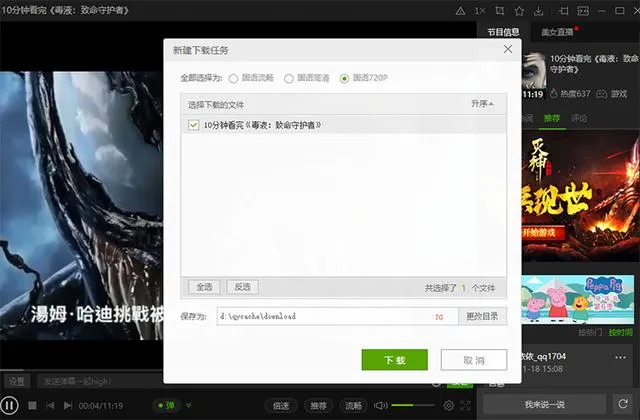Select the 国语高清 radio option
640x420 pixels.
(289, 78)
